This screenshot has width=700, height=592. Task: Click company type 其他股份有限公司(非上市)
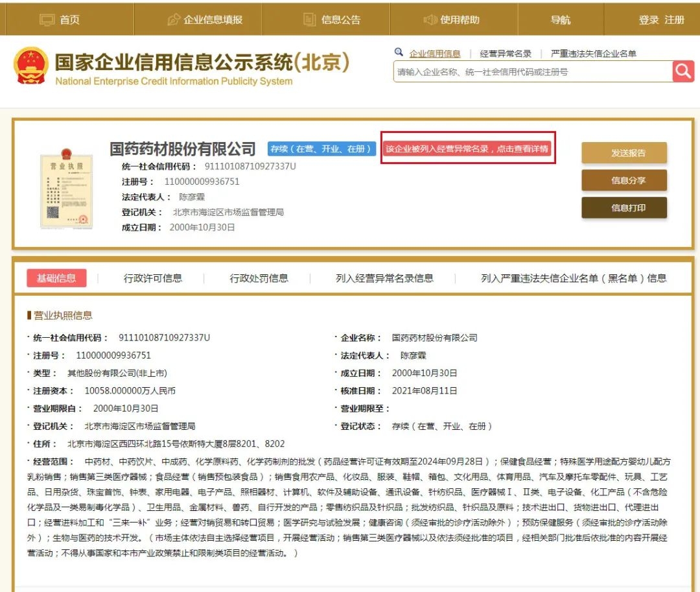tap(117, 373)
